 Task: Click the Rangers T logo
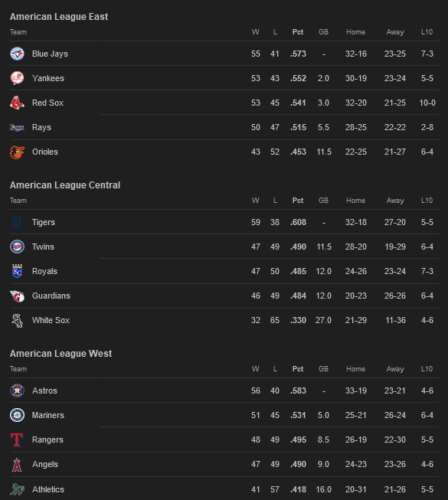(x=17, y=440)
